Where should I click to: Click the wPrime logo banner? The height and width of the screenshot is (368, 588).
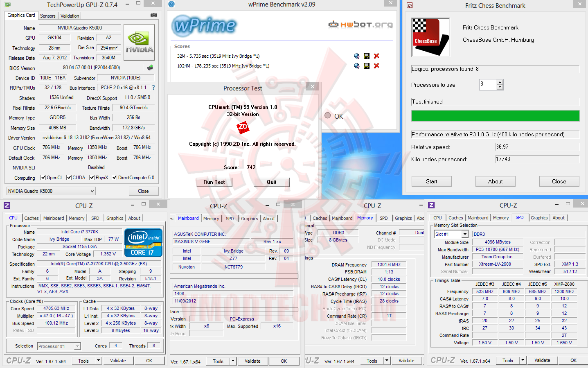pos(205,25)
